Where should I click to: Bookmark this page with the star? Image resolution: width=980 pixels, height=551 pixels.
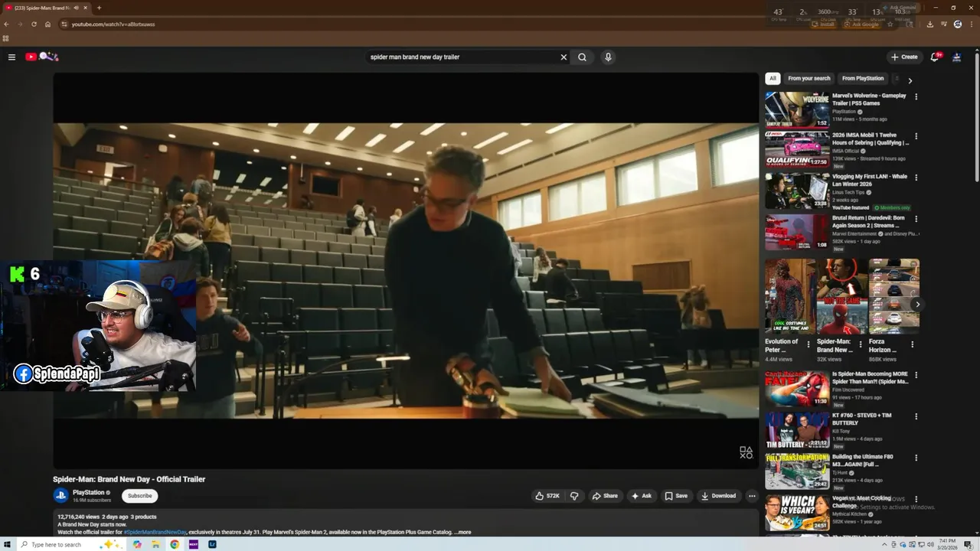890,24
